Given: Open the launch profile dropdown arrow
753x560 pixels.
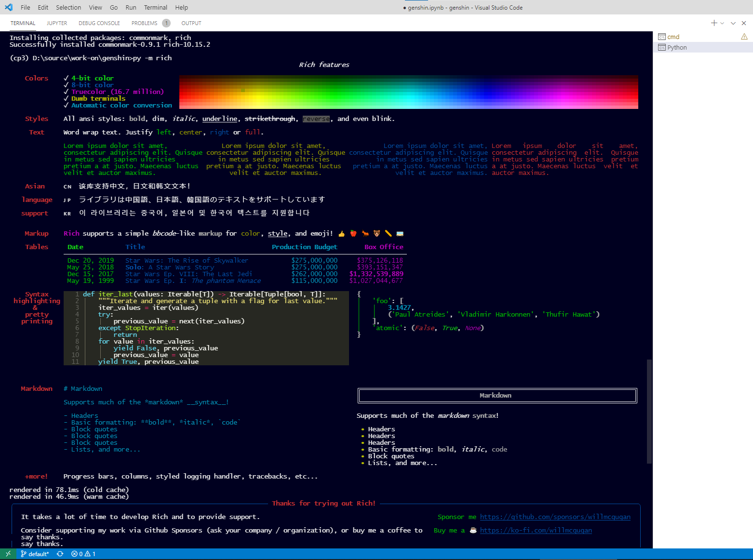Looking at the screenshot, I should coord(722,23).
